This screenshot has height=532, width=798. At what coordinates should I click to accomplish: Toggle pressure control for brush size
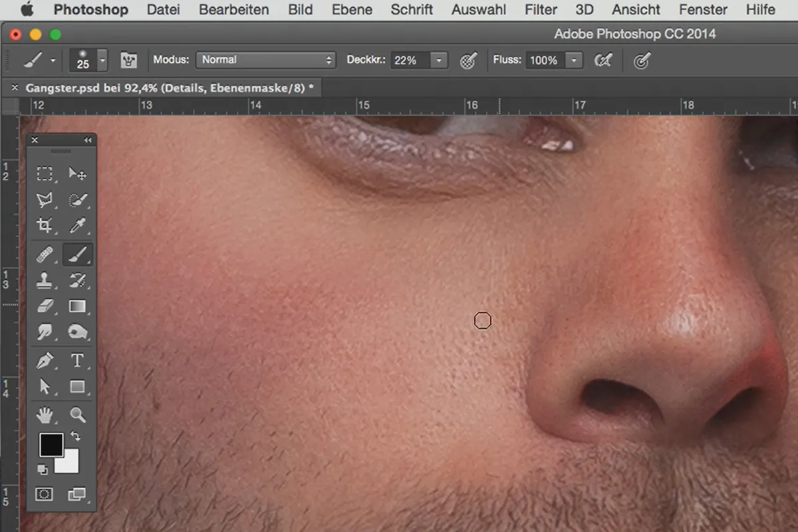pos(641,61)
